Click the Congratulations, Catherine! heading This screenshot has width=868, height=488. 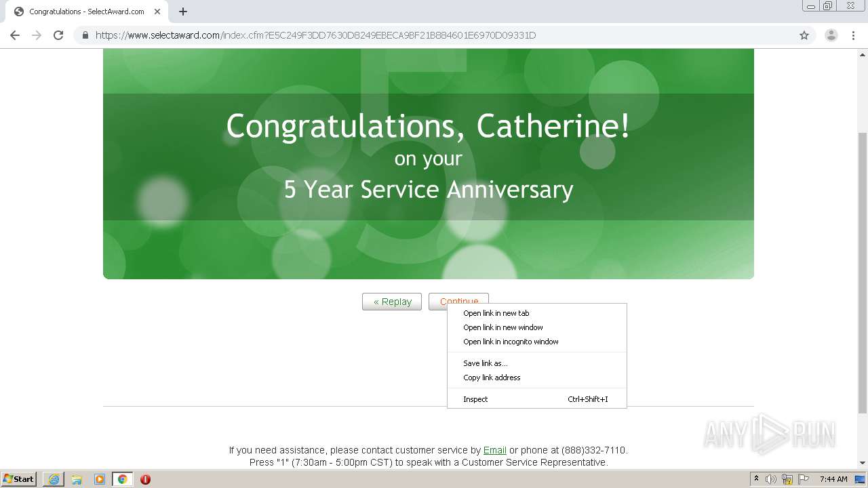point(429,126)
